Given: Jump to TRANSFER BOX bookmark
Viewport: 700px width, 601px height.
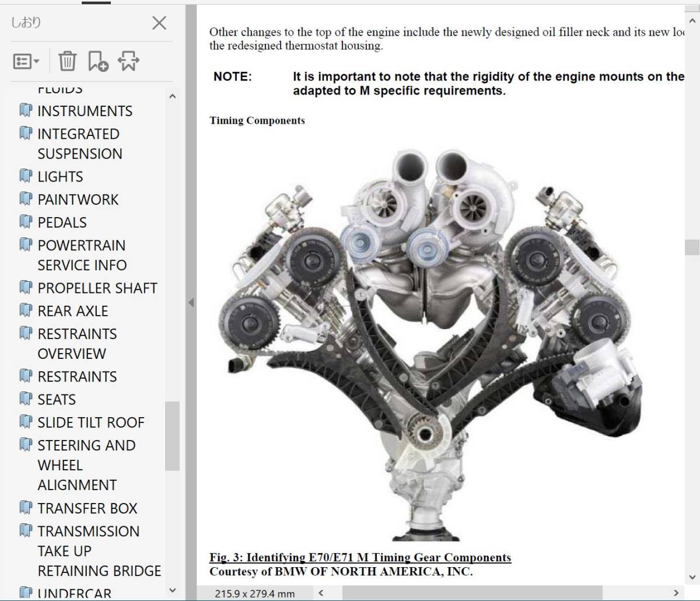Looking at the screenshot, I should coord(87,508).
